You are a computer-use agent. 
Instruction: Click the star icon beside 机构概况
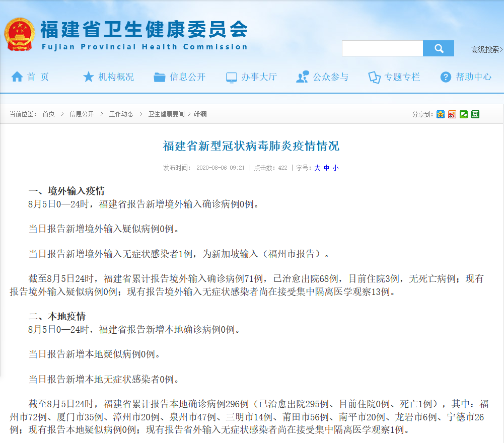click(89, 77)
